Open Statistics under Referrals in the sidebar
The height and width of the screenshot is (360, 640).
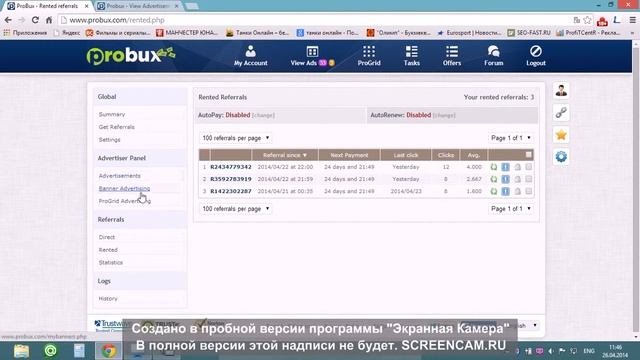(x=111, y=263)
